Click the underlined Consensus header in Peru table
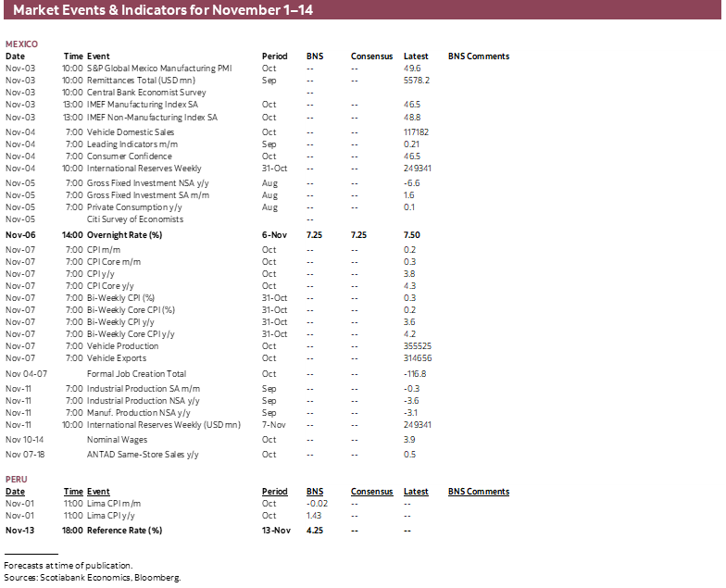 point(371,492)
